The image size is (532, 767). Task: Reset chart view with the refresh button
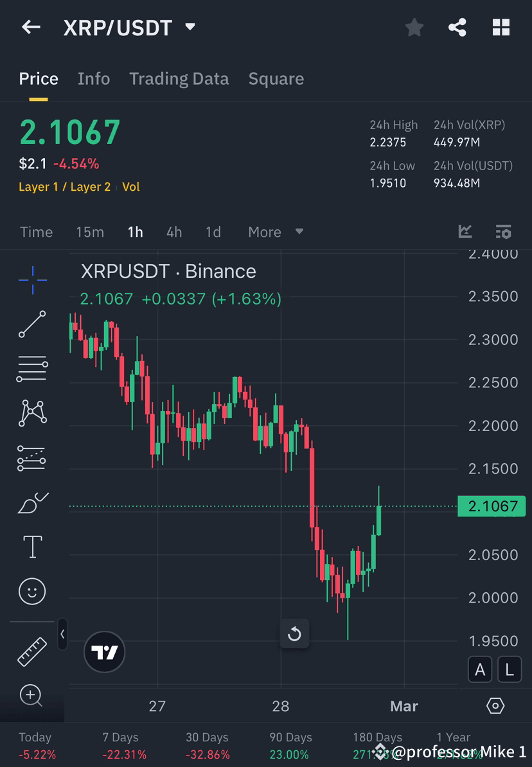coord(295,633)
